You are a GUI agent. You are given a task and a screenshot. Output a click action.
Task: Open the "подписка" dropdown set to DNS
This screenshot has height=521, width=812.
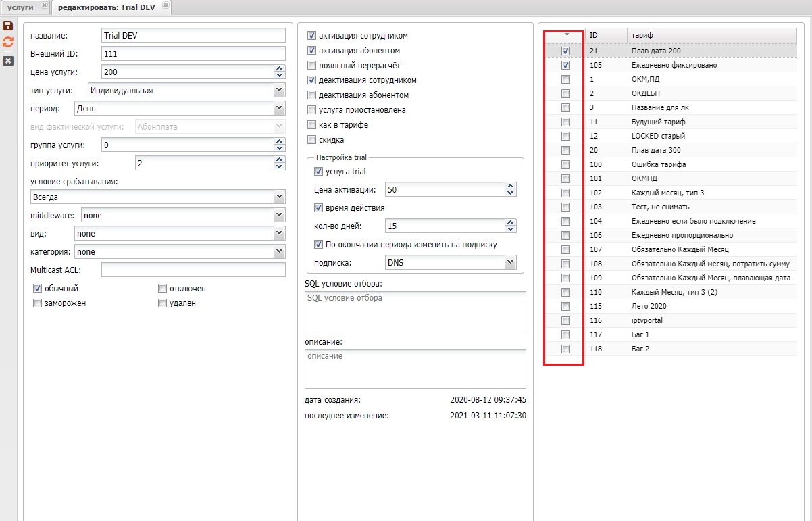(x=510, y=262)
